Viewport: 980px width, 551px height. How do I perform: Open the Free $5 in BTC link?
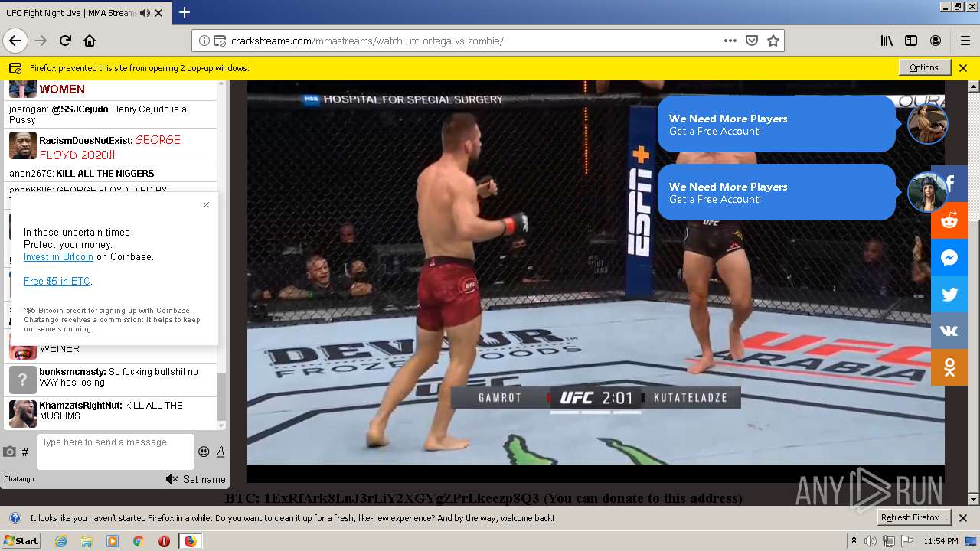pyautogui.click(x=57, y=282)
